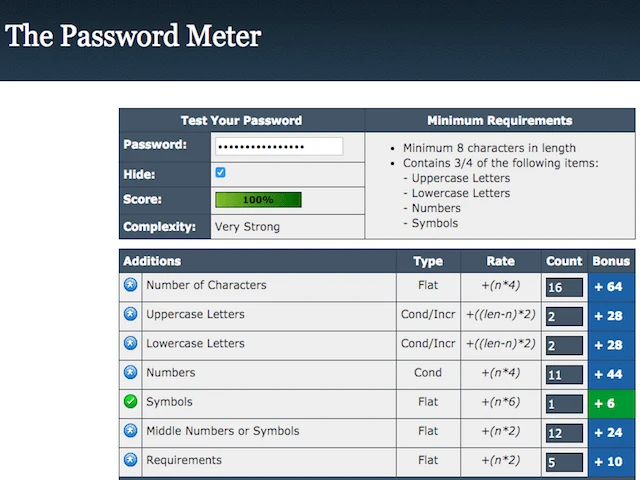Click the green +6 Symbols bonus cell
The width and height of the screenshot is (640, 480).
(611, 403)
